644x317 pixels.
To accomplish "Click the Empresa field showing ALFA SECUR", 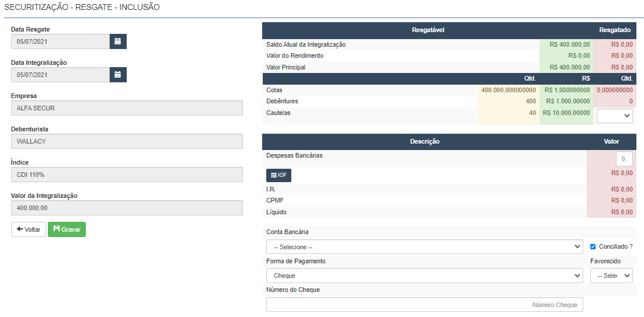I will (x=127, y=108).
